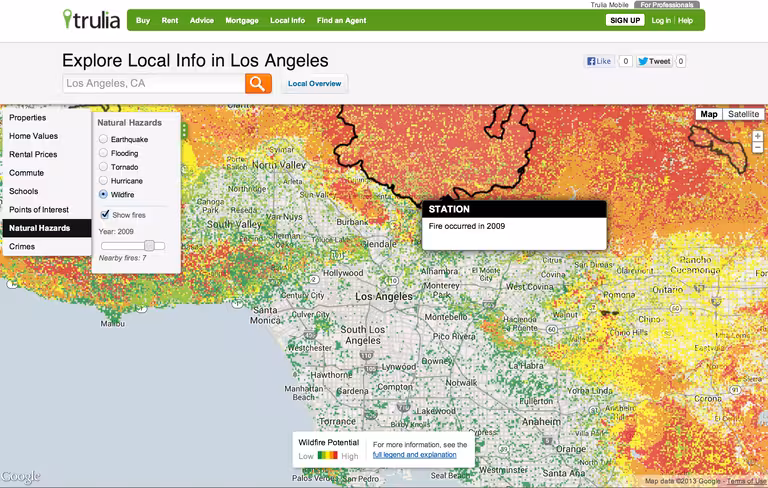This screenshot has height=488, width=768.
Task: Click the Facebook like count box
Action: click(625, 61)
